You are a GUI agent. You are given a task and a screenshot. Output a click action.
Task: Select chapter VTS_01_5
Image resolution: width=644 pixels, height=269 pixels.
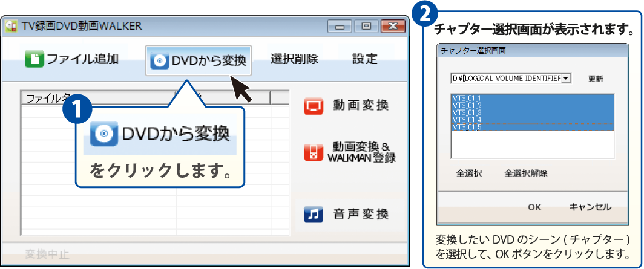[x=533, y=127]
